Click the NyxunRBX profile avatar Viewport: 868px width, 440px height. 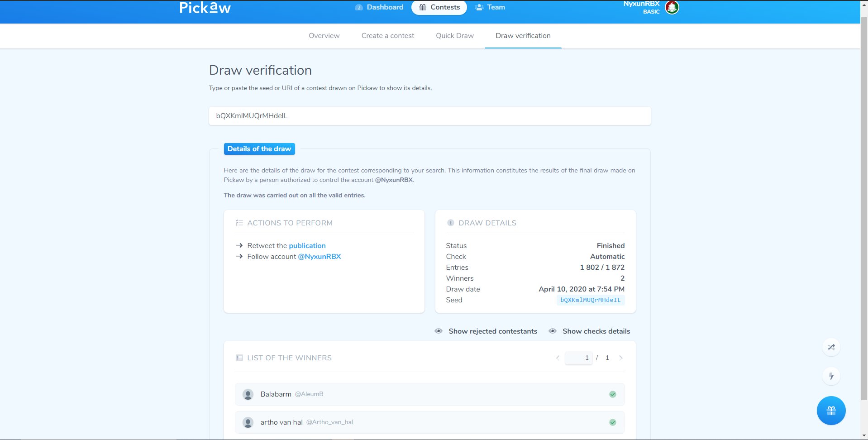pos(672,7)
